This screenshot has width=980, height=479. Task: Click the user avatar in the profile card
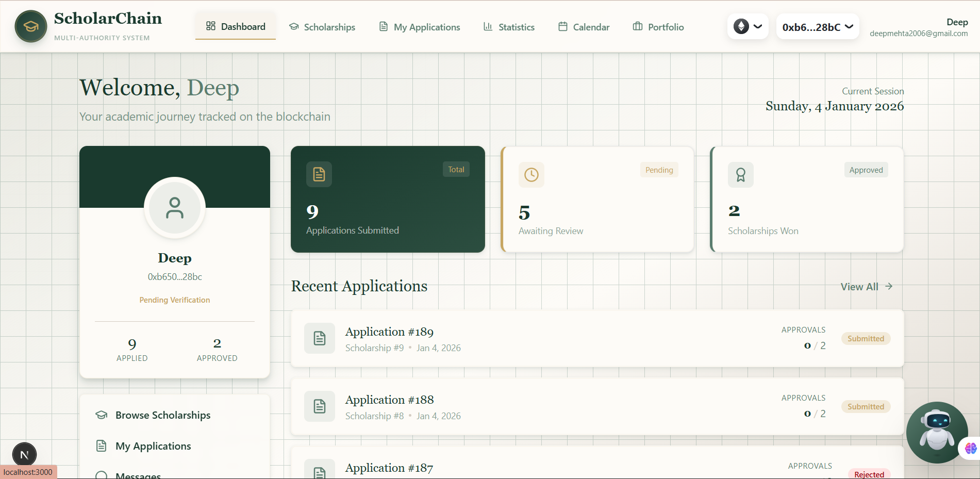click(x=174, y=208)
